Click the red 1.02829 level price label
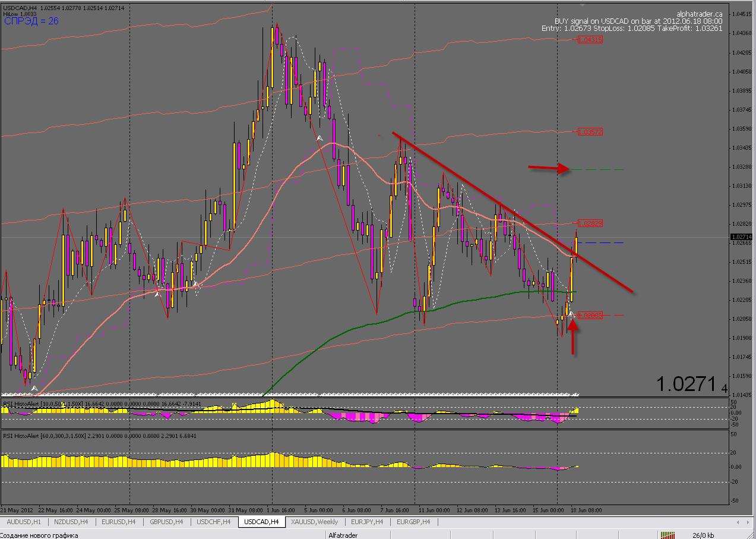The width and height of the screenshot is (756, 539). pos(590,223)
